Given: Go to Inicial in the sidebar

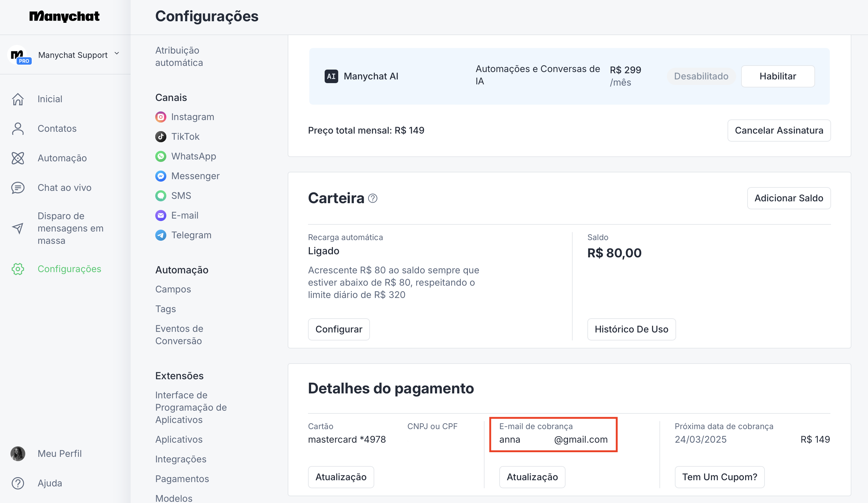Looking at the screenshot, I should [x=50, y=99].
